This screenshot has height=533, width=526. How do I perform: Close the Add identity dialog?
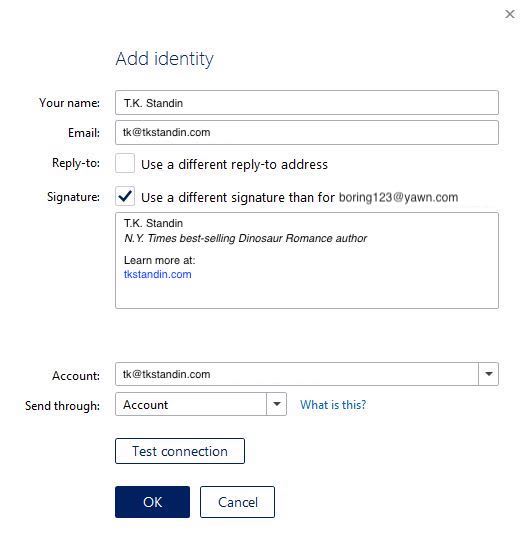click(x=510, y=14)
